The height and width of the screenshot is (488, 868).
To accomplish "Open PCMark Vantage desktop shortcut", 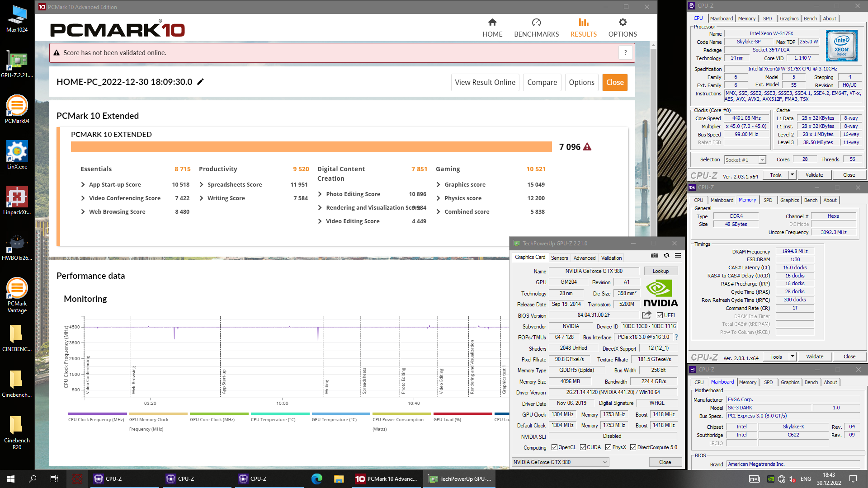I will coord(17,295).
